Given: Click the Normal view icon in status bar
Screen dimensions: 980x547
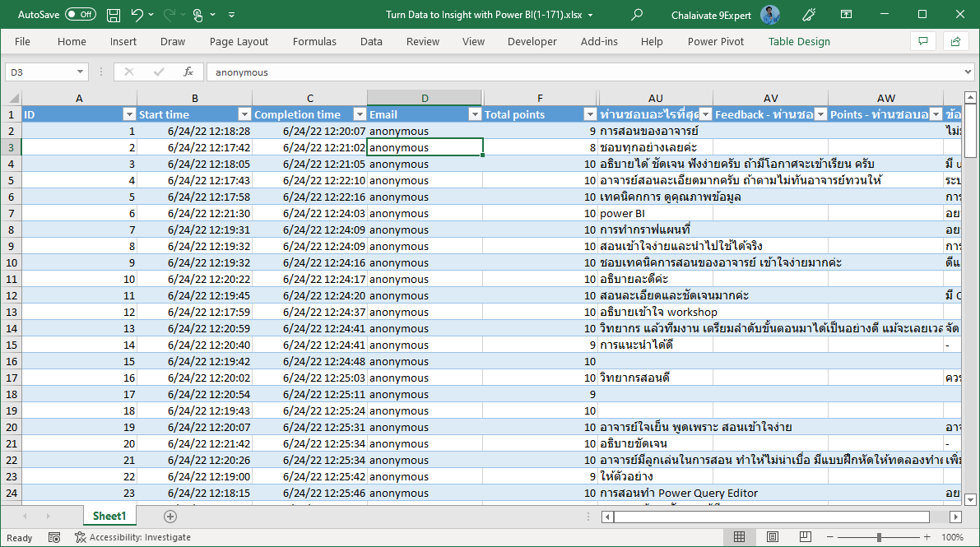Looking at the screenshot, I should point(740,536).
